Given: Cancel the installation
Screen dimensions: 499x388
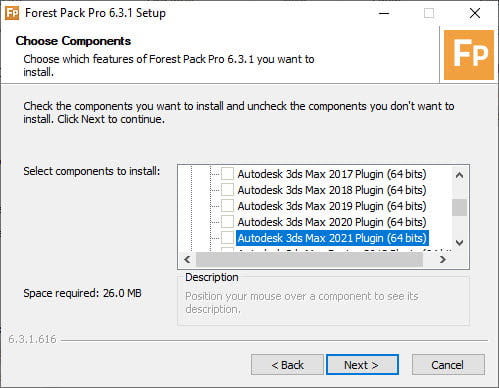Looking at the screenshot, I should (448, 365).
